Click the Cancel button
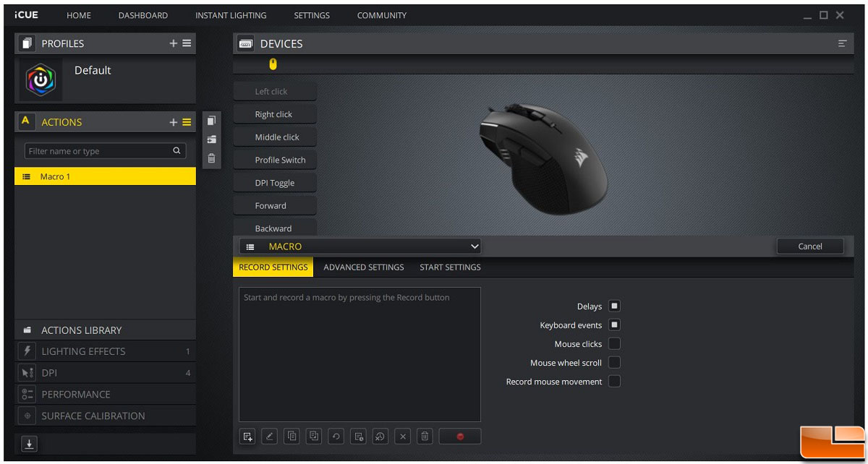Viewport: 868px width, 464px height. [x=810, y=246]
